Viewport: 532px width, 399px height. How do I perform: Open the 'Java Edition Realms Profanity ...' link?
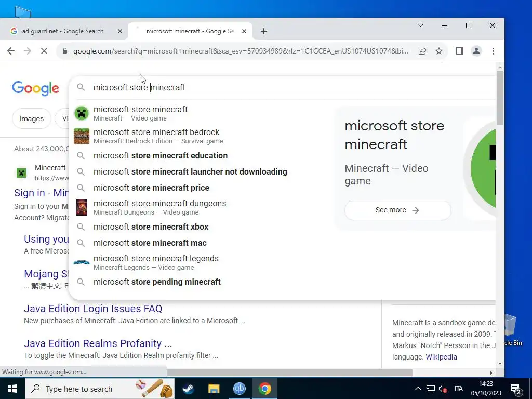98,343
